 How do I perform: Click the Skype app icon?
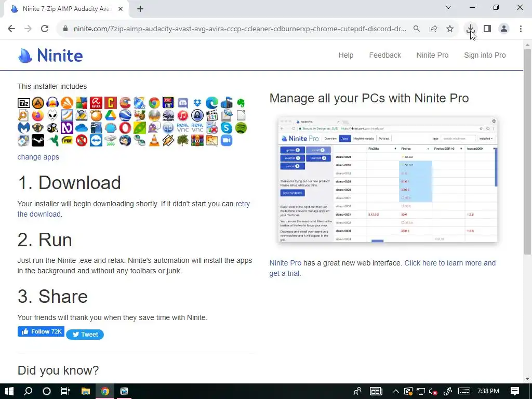tap(227, 128)
